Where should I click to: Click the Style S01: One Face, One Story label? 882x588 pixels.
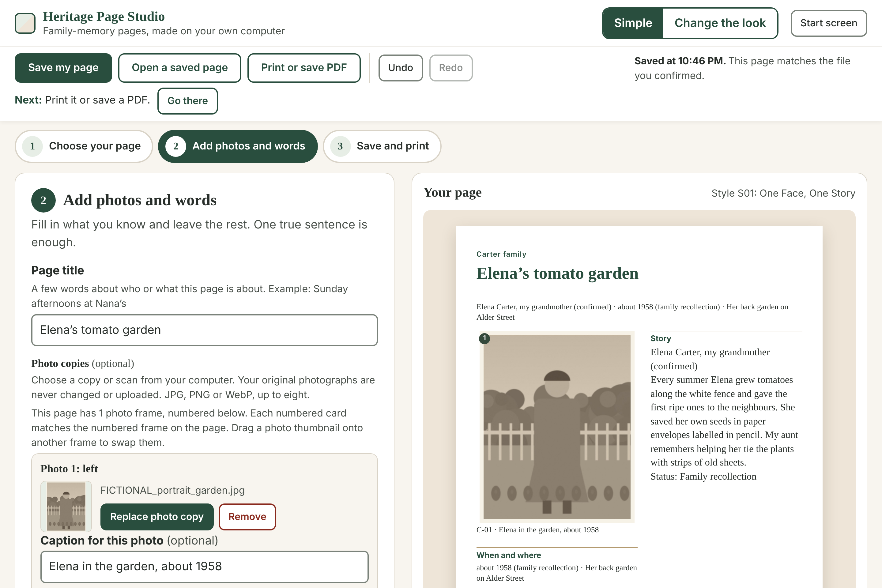[783, 193]
